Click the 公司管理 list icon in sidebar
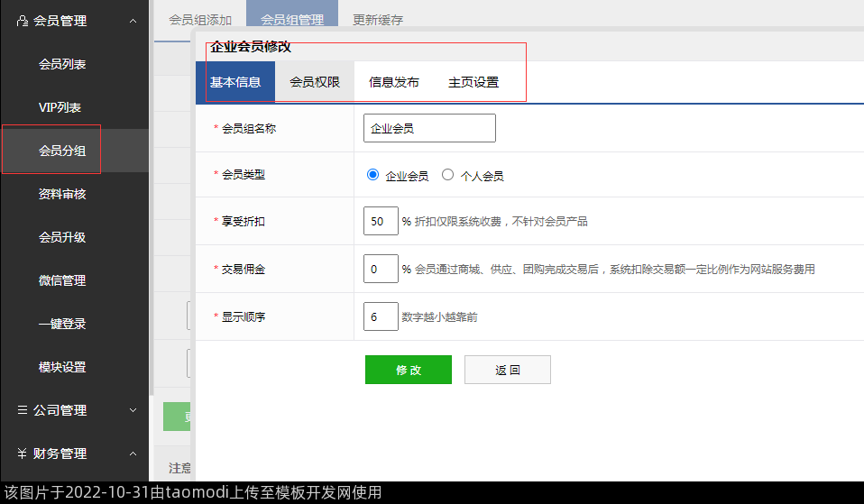864x504 pixels. point(23,410)
